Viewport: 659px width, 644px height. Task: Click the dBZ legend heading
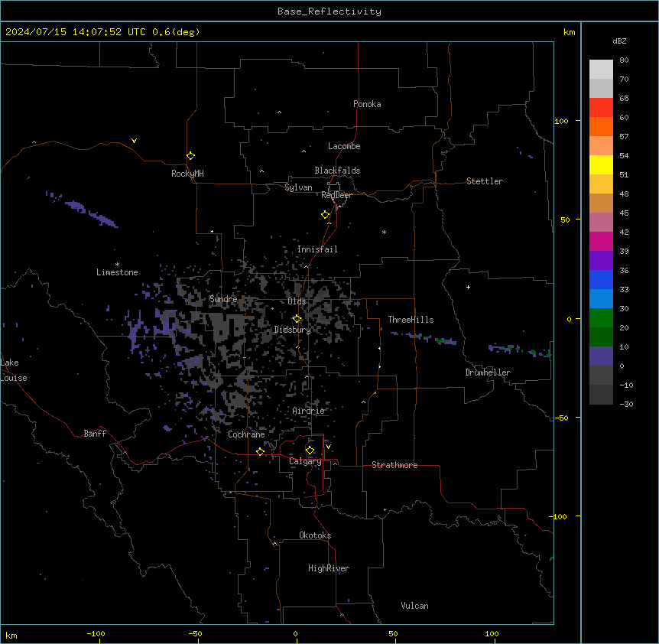click(x=619, y=41)
